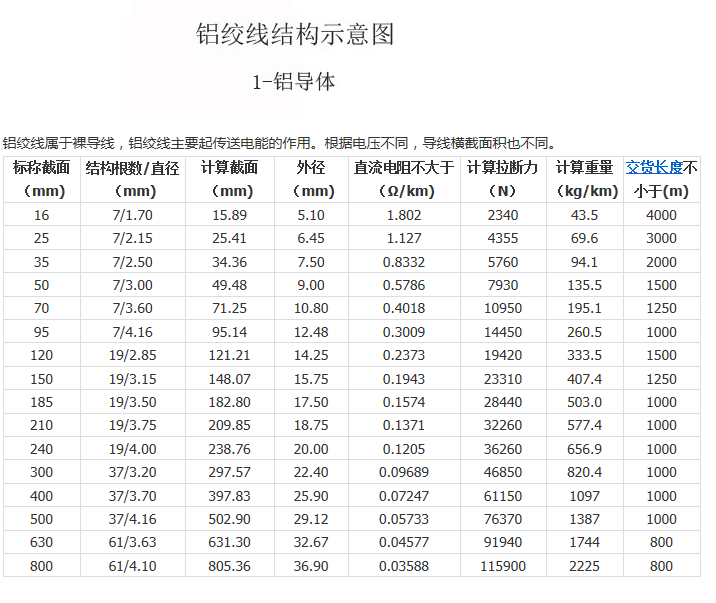Select calculated section value 121.21

(230, 355)
